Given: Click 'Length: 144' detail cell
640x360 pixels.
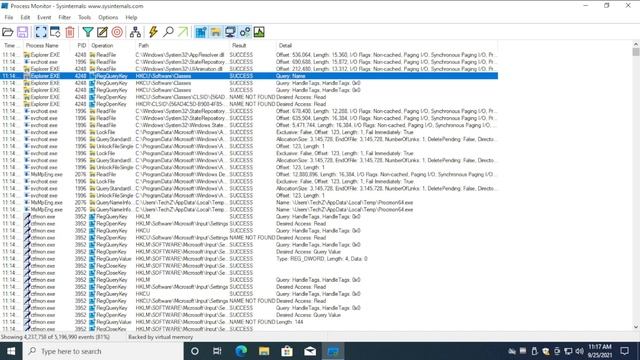Looking at the screenshot, I should pos(290,322).
